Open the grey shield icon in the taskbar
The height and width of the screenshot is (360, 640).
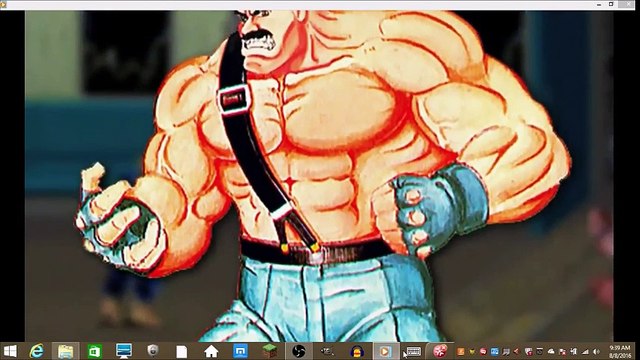click(x=153, y=351)
